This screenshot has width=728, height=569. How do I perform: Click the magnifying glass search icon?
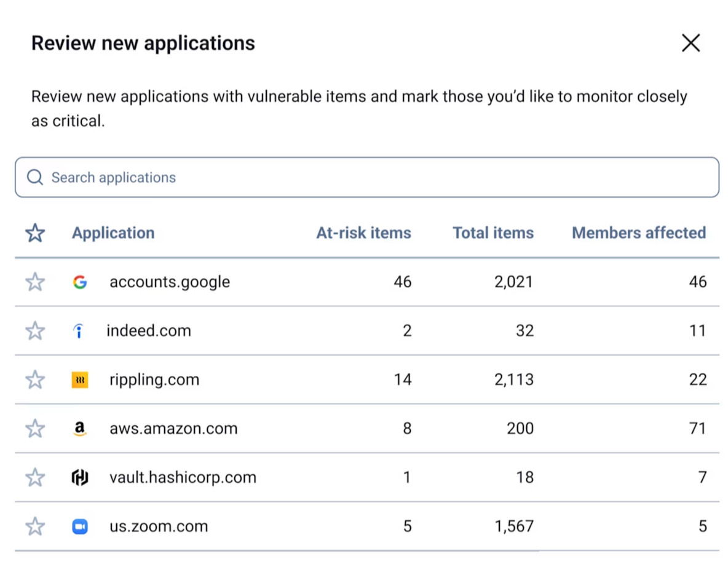(x=35, y=177)
